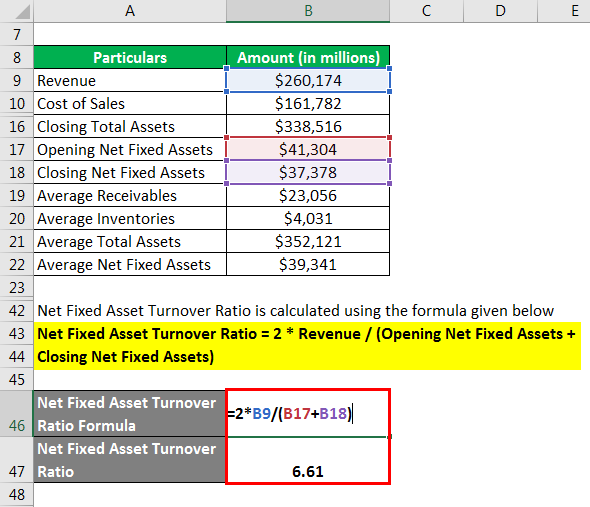Select row 7 header

17,35
